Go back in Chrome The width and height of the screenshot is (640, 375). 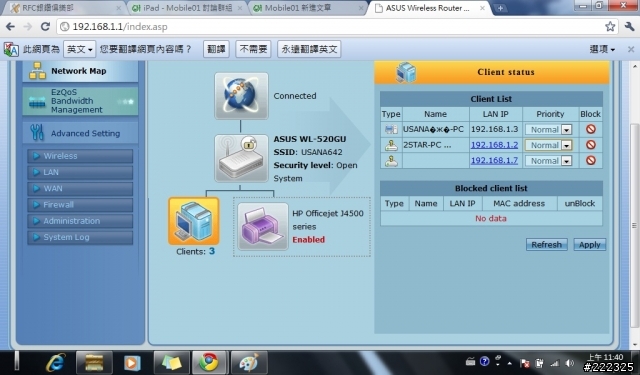[11, 27]
